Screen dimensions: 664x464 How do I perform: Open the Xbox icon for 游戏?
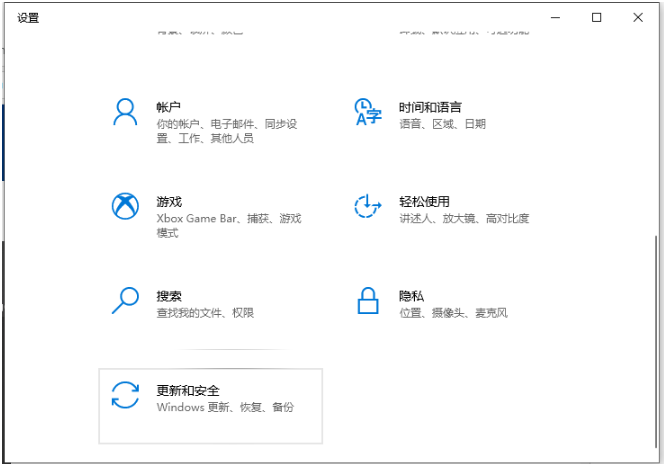pos(125,206)
